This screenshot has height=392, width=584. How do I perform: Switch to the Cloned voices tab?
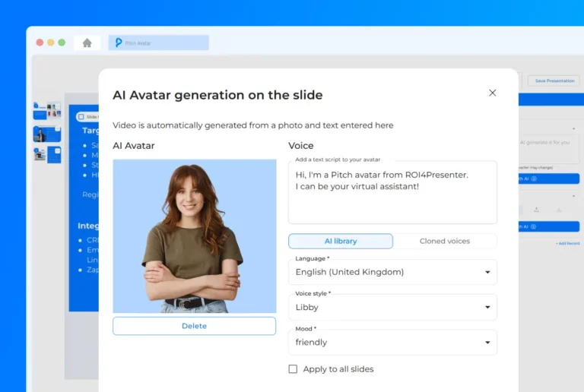[445, 241]
